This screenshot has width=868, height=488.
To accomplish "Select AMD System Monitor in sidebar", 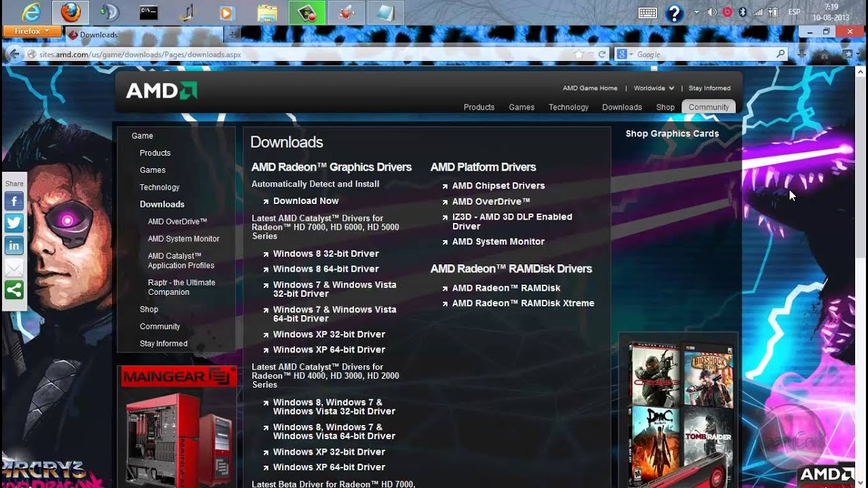I will pos(184,239).
